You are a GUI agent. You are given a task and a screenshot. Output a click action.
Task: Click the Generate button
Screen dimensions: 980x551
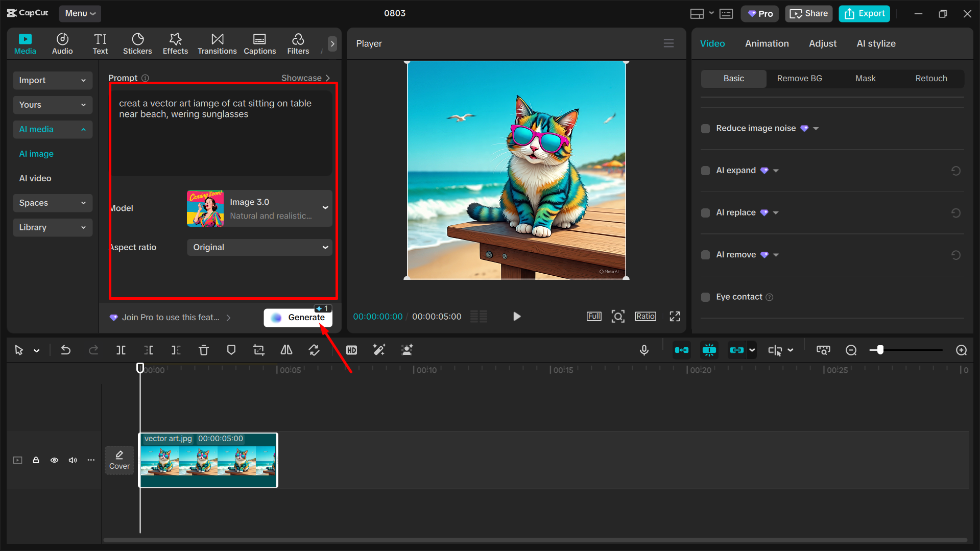pyautogui.click(x=298, y=317)
